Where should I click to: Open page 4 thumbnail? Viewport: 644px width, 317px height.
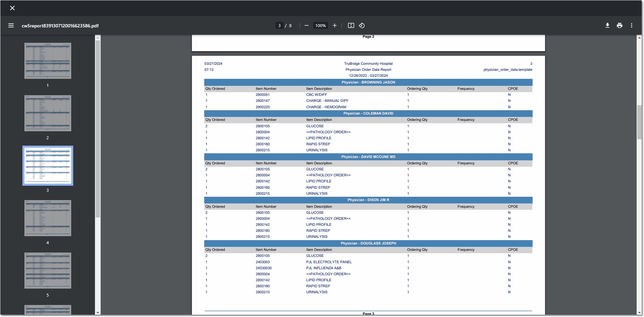[x=48, y=218]
